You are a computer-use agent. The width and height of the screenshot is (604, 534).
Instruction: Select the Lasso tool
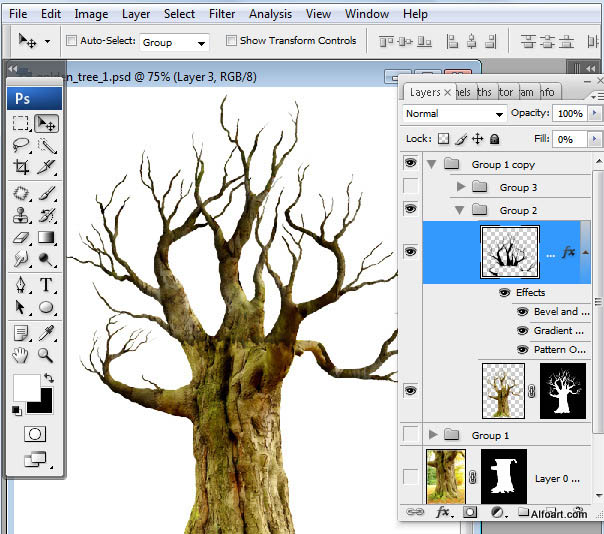pos(21,146)
